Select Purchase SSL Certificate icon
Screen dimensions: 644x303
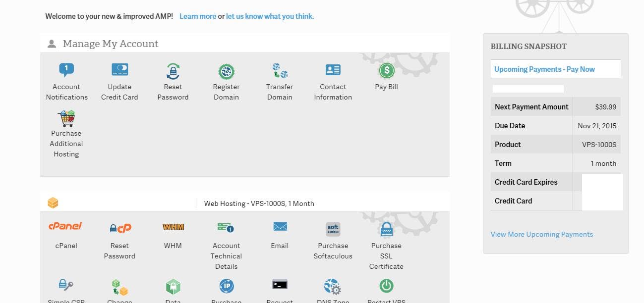(x=387, y=229)
